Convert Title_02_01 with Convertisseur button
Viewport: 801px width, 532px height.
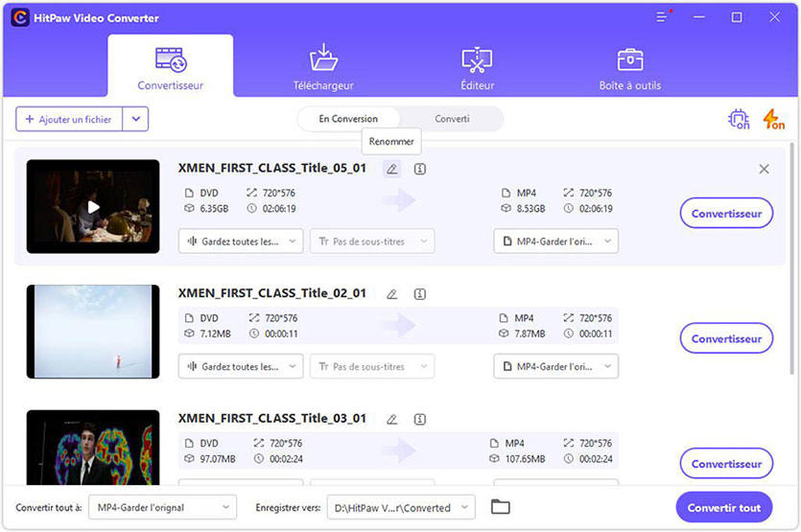click(726, 338)
